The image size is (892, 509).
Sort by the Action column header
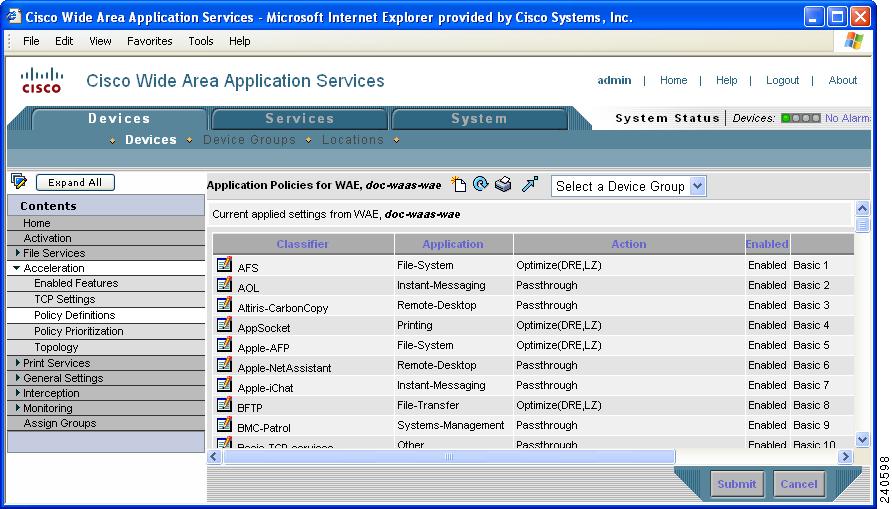pyautogui.click(x=629, y=244)
